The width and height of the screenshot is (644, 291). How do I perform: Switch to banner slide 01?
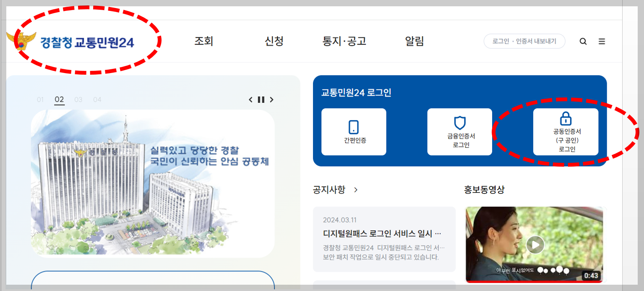(40, 100)
